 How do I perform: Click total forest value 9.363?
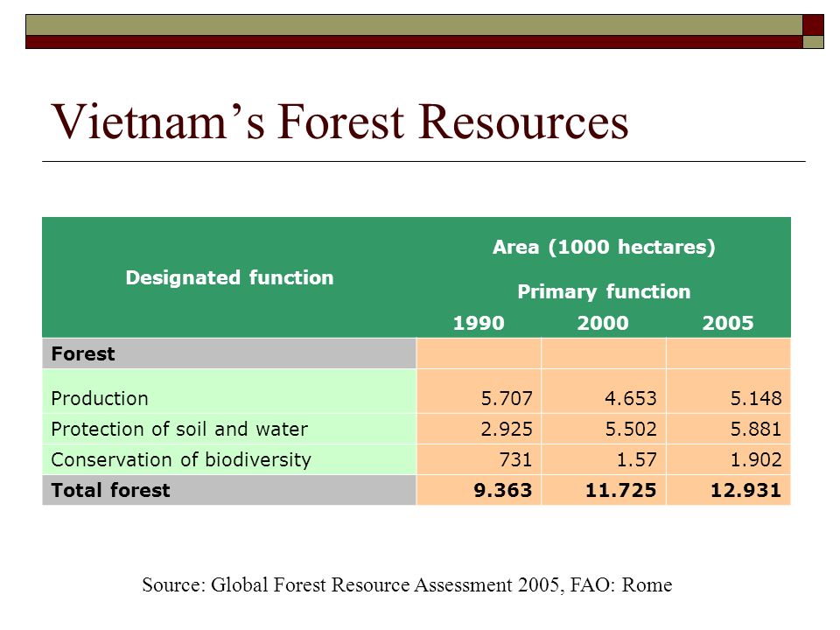click(x=503, y=490)
